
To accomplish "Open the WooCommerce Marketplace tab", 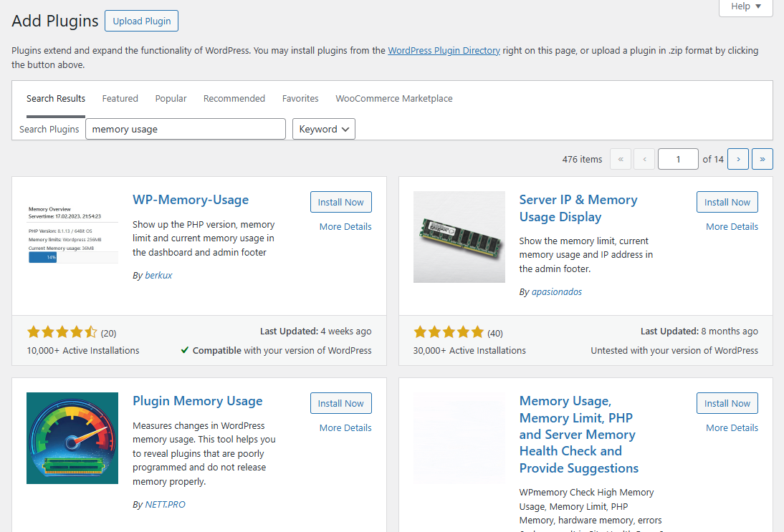I will point(393,98).
